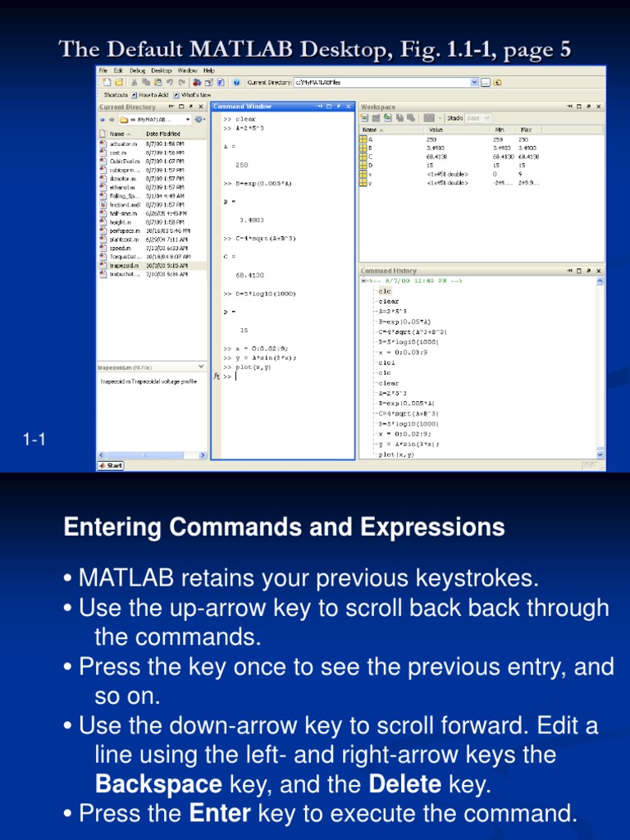
Task: Select the B=exp(0.05*A) entry in the Command History
Action: pyautogui.click(x=404, y=322)
